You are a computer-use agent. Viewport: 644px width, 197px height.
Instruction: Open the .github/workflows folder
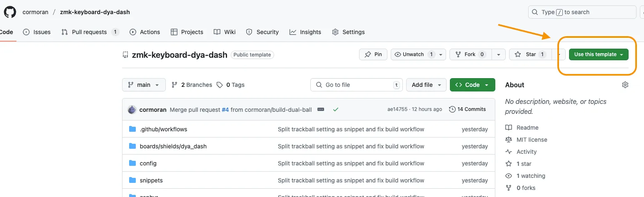click(x=163, y=129)
